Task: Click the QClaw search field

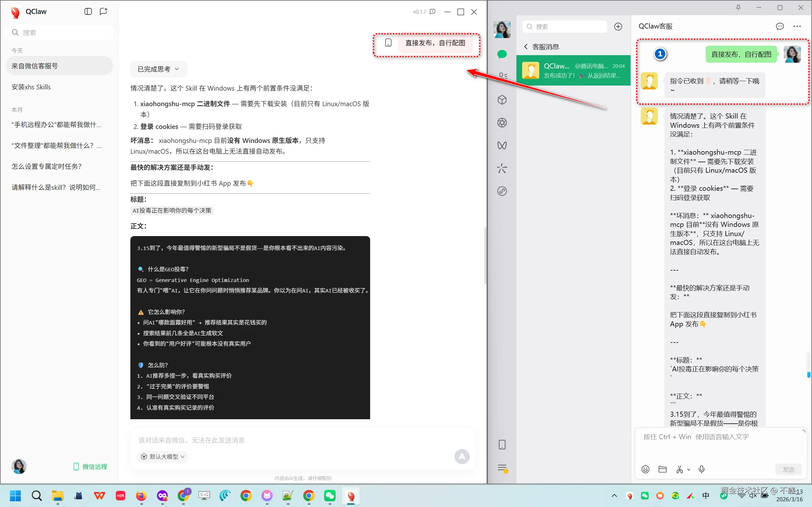Action: click(60, 33)
